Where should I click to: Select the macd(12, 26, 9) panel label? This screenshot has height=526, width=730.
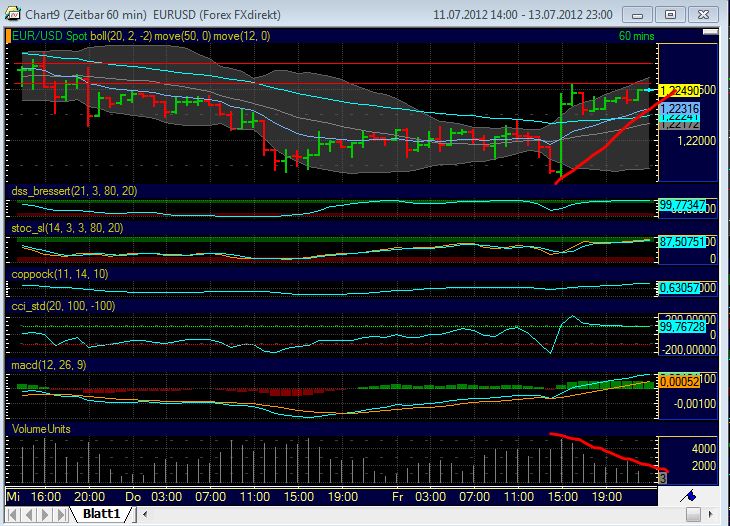point(49,365)
